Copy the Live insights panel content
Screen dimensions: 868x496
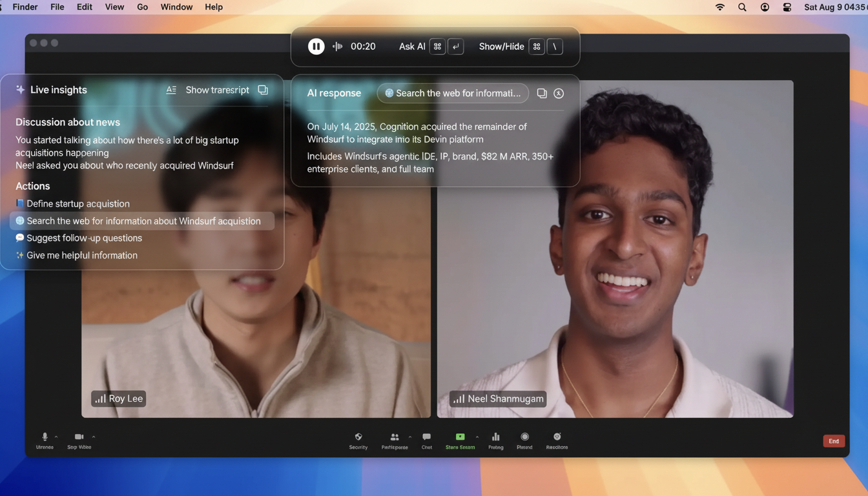tap(263, 90)
